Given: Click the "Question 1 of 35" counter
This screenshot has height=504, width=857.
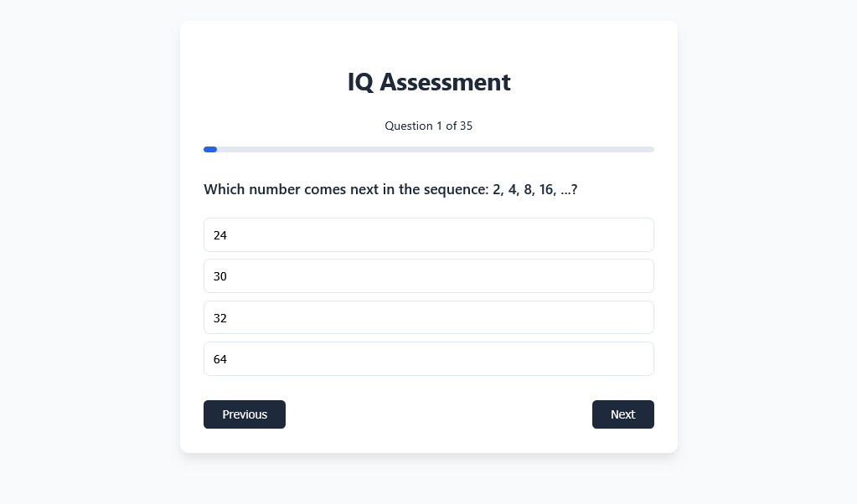Looking at the screenshot, I should [429, 126].
